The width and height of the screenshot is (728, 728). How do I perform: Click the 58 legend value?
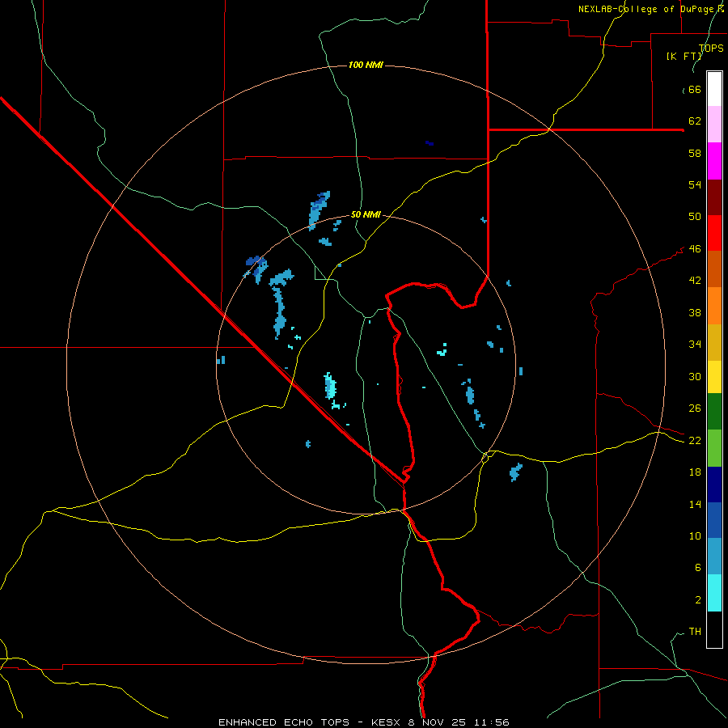tap(695, 153)
